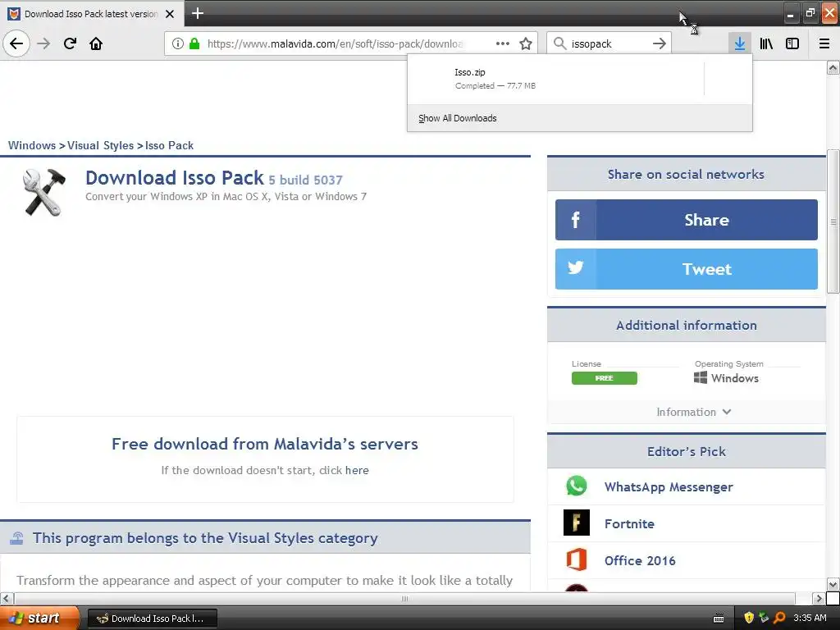Submit the issopack search arrow

point(660,43)
